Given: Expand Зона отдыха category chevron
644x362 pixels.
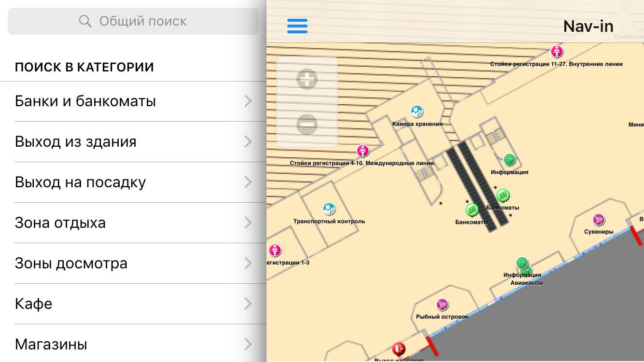Looking at the screenshot, I should coord(248,223).
